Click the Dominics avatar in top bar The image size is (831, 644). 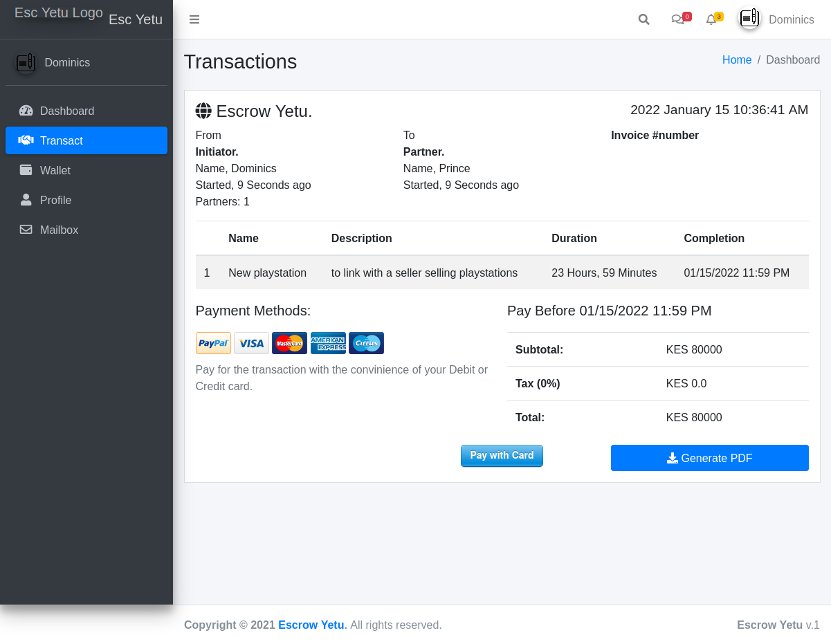pyautogui.click(x=749, y=19)
